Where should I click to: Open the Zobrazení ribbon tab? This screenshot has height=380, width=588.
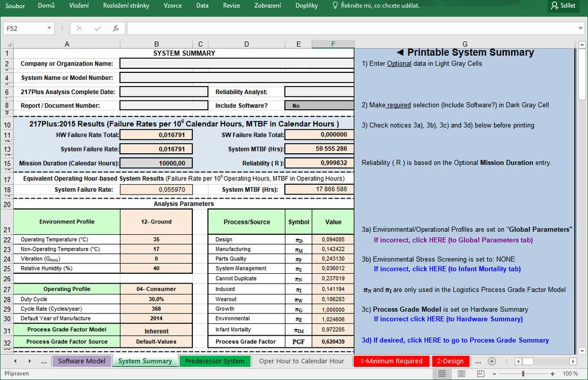coord(268,6)
